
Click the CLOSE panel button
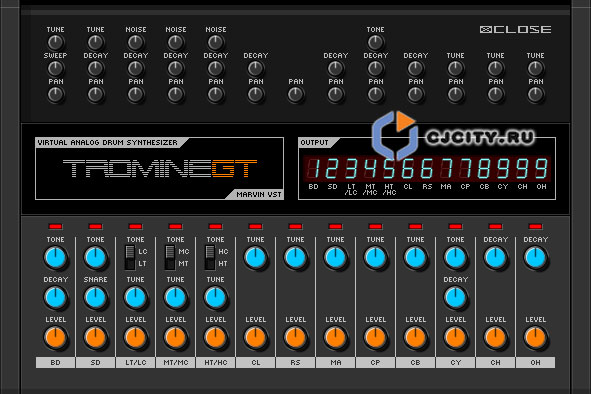coord(515,29)
